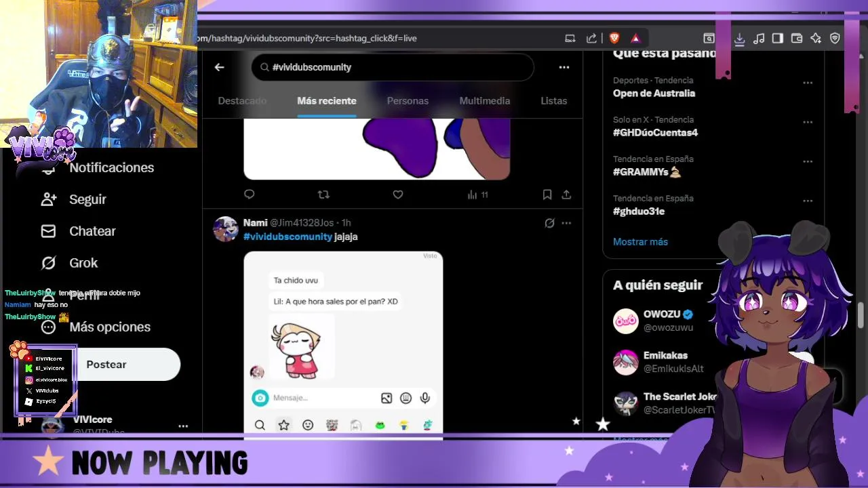Click the screen cast icon in address bar

click(570, 38)
